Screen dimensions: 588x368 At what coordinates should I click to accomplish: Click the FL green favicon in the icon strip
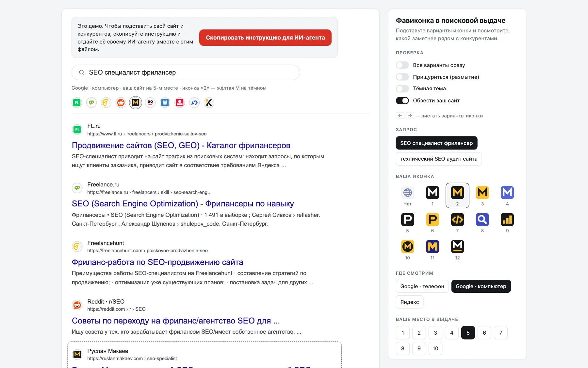[77, 103]
